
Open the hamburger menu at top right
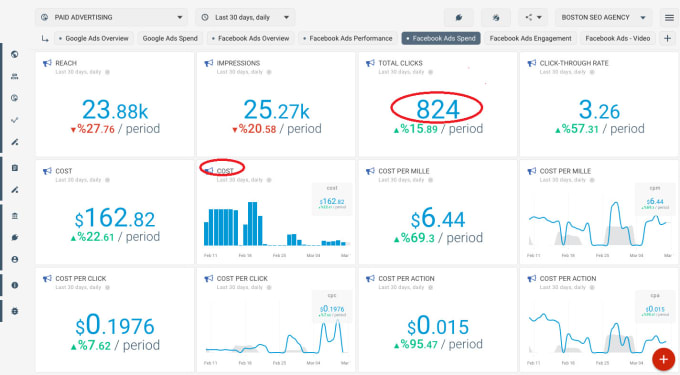pos(669,18)
